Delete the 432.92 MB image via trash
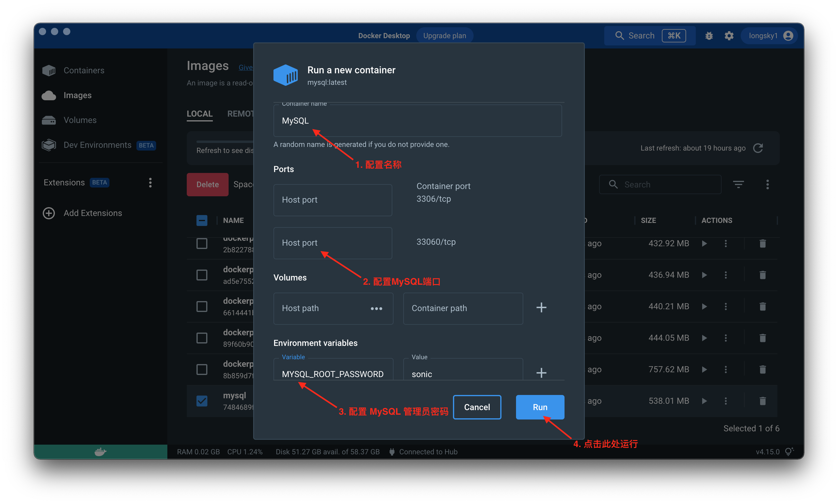Image resolution: width=838 pixels, height=504 pixels. (x=763, y=244)
